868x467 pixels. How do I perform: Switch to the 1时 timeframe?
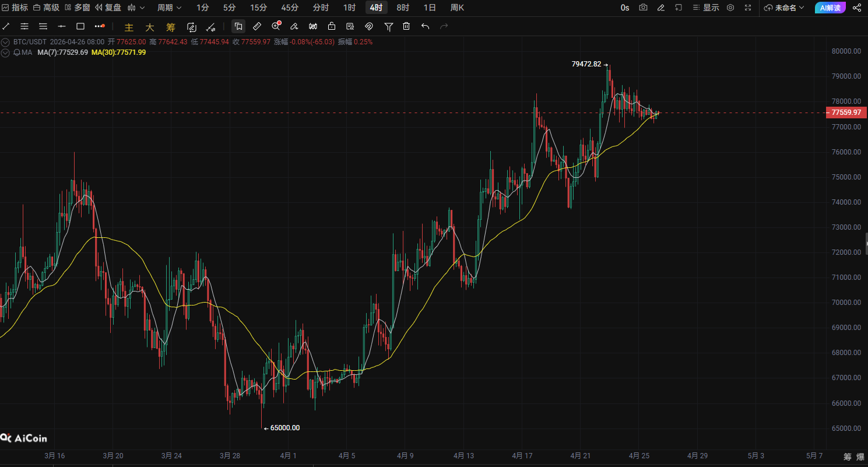point(349,8)
